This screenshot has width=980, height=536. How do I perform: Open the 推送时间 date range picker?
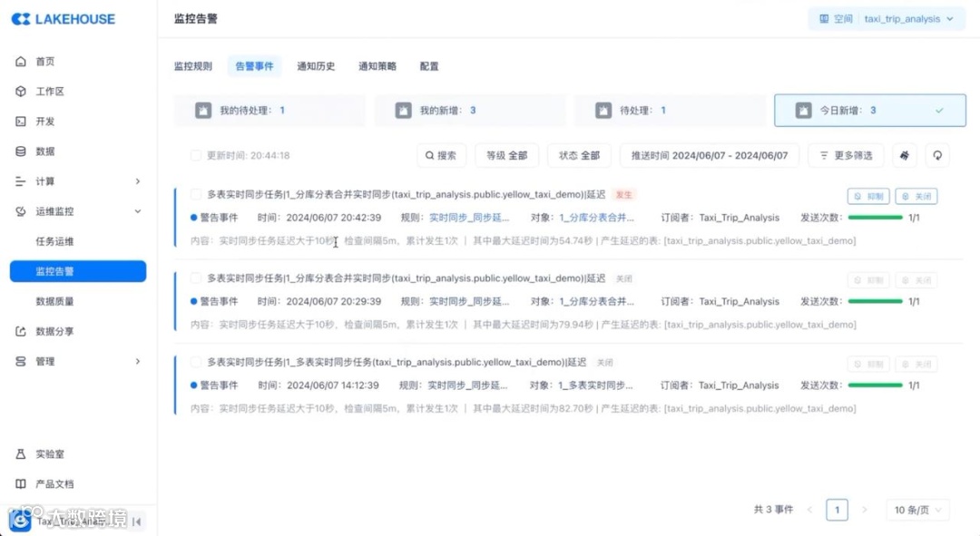pos(710,156)
